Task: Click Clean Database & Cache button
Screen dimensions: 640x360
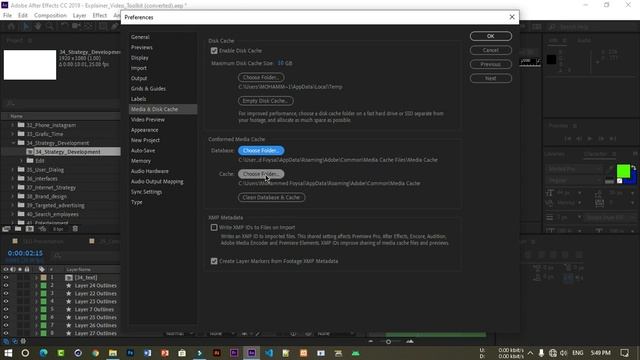Action: tap(271, 198)
